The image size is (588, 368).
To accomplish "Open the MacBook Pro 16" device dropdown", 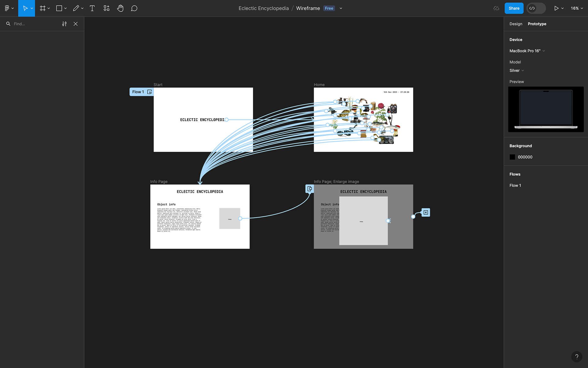I will tap(527, 51).
